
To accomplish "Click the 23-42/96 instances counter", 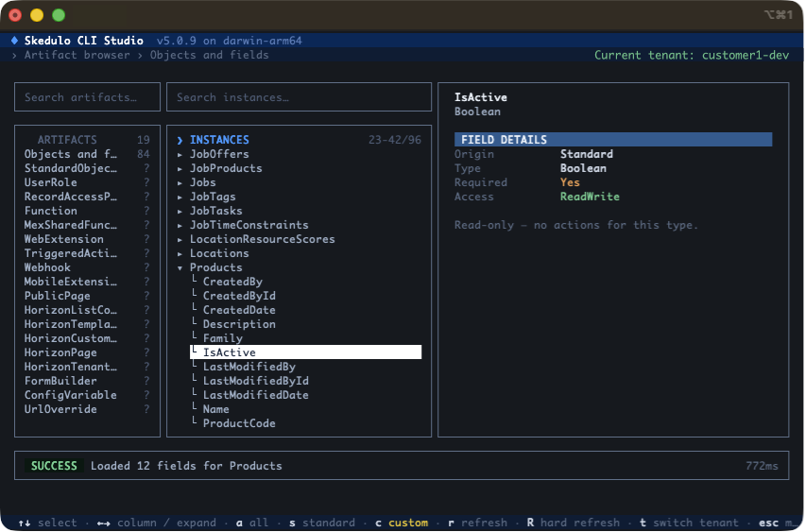I will coord(395,140).
